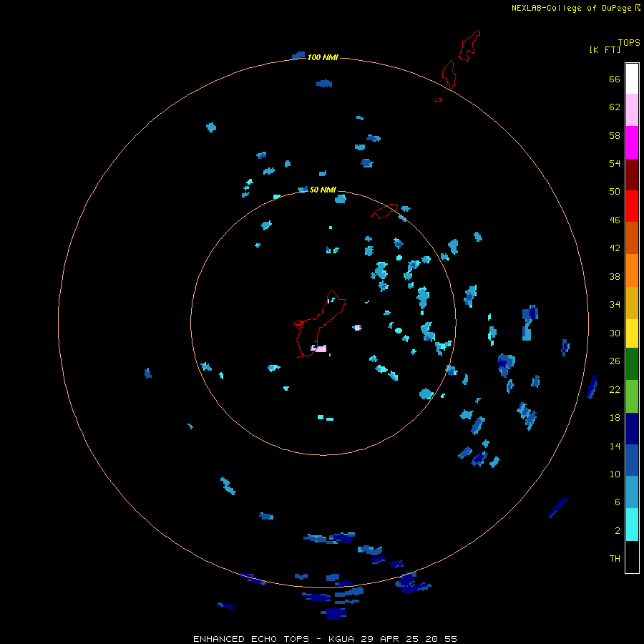Viewport: 644px width, 644px height.
Task: Click the dark green legend swatch
Action: pos(632,364)
